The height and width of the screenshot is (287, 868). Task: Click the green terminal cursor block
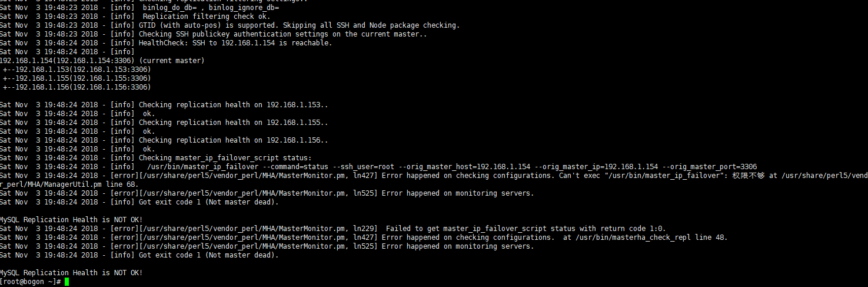click(67, 282)
